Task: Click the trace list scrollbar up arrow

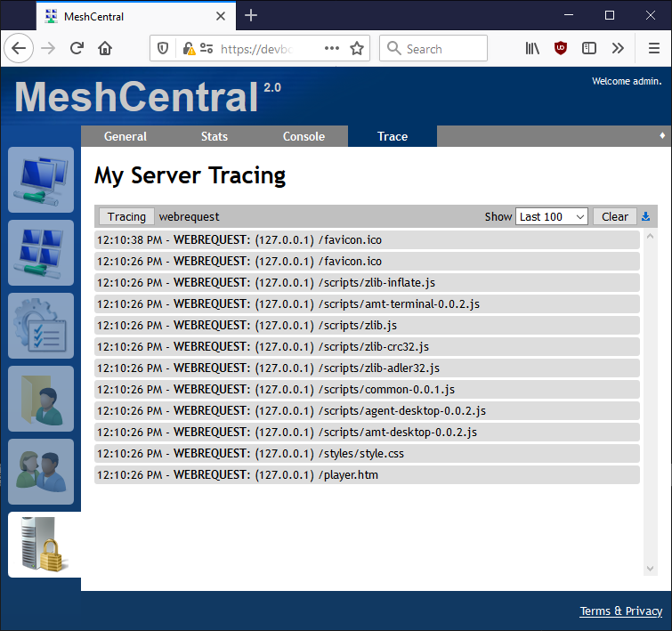Action: pos(650,236)
